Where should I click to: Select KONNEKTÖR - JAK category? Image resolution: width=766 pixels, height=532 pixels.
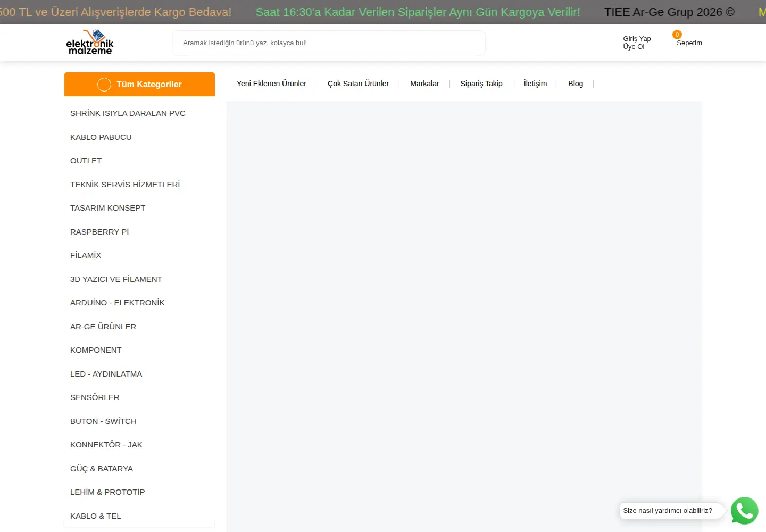106,445
